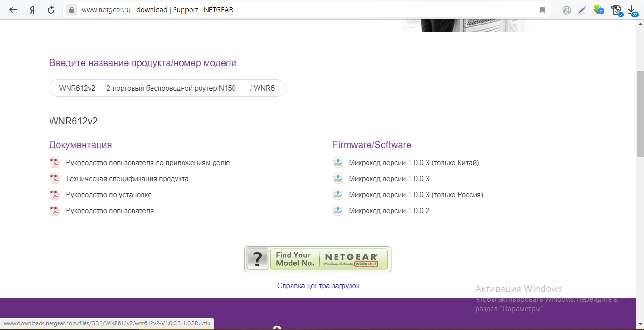The width and height of the screenshot is (644, 330).
Task: Click the page title download | Support | NETGEAR
Action: (x=184, y=10)
